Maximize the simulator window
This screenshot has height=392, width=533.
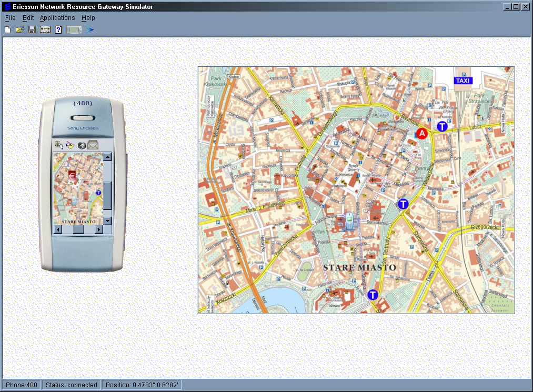tap(516, 6)
